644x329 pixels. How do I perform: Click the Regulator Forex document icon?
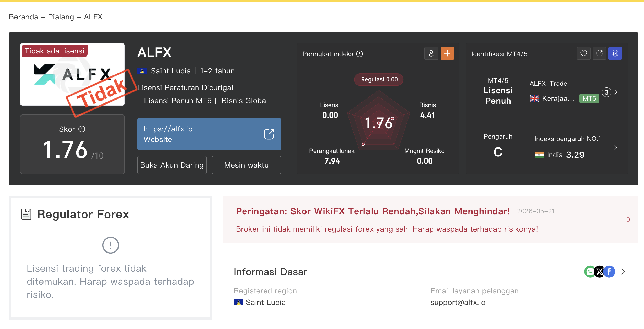(26, 214)
